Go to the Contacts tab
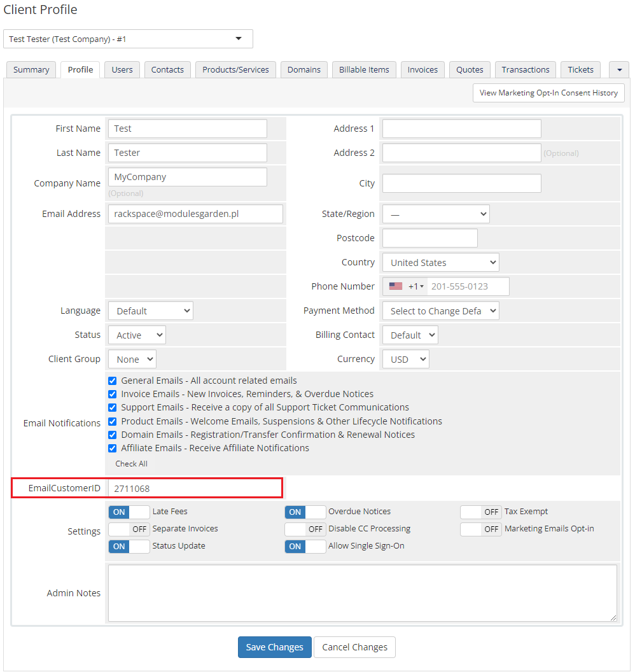The height and width of the screenshot is (672, 635). 167,70
